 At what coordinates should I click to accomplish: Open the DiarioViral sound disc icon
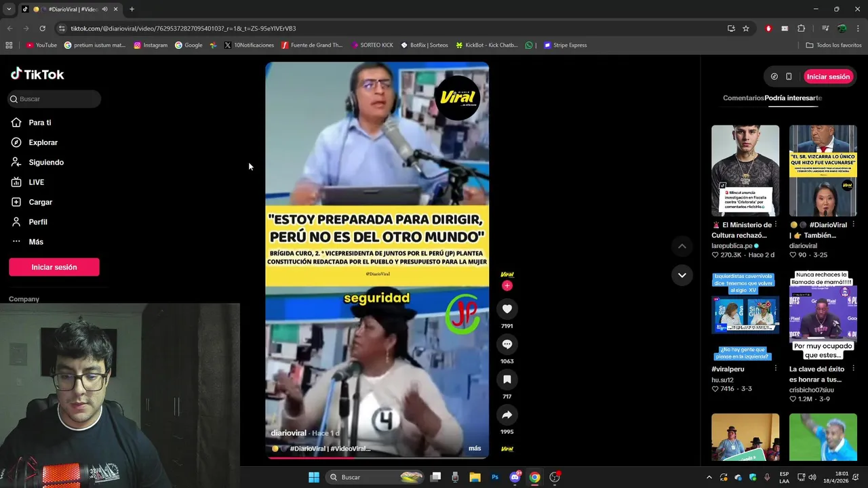coord(507,449)
